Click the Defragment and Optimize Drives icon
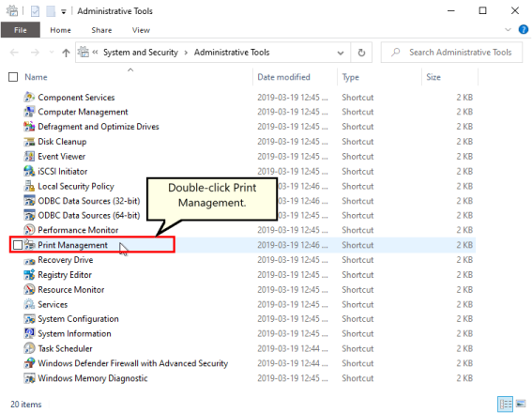Image resolution: width=532 pixels, height=413 pixels. 29,127
